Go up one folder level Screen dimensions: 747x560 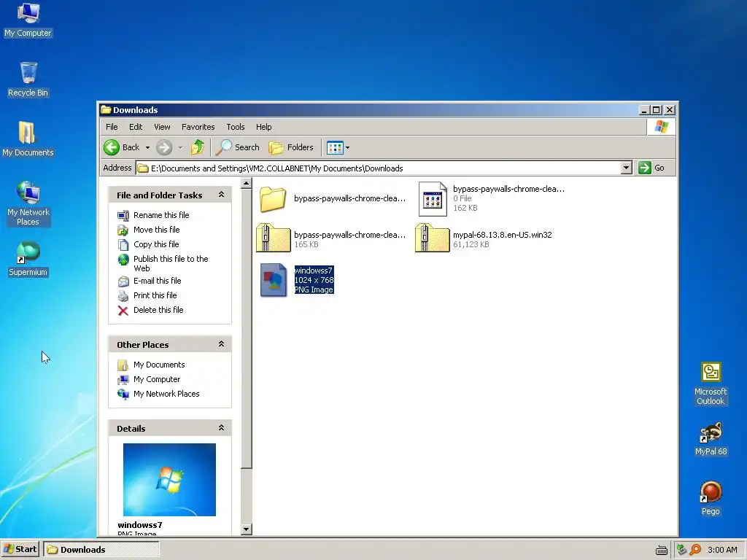197,147
